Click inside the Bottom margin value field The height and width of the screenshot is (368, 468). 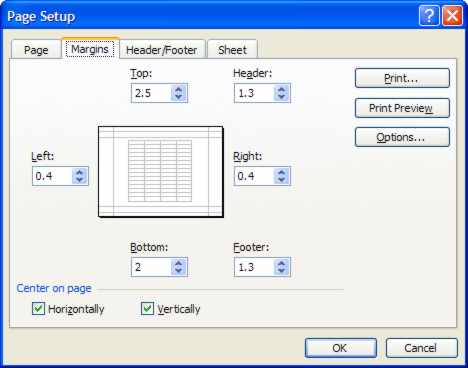[x=152, y=267]
